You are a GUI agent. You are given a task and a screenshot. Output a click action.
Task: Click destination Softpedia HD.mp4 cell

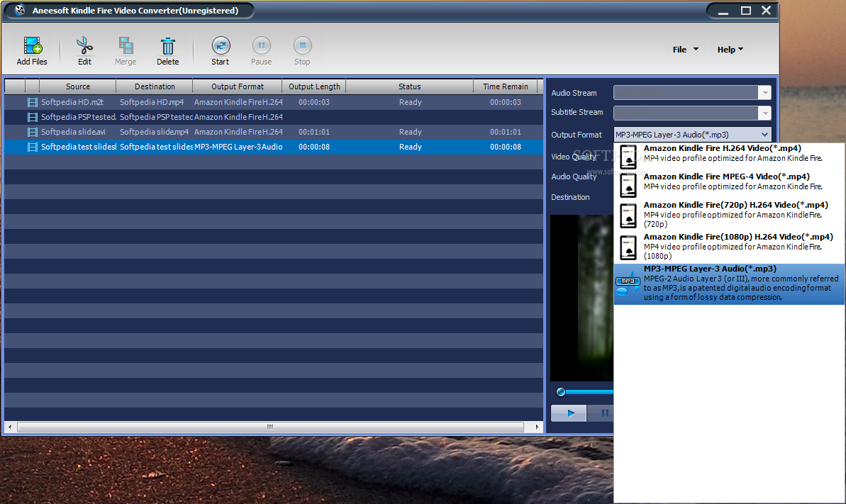pyautogui.click(x=152, y=102)
